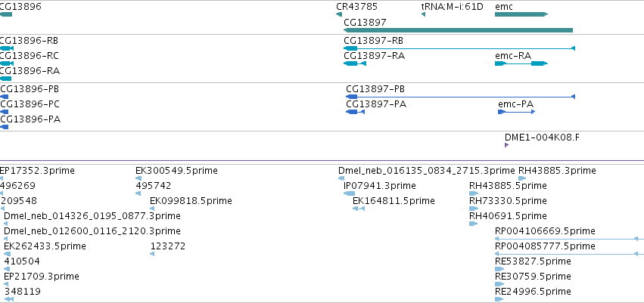Screen dimensions: 644x303
Task: Click the EK300549.5prime feature label
Action: coord(176,171)
